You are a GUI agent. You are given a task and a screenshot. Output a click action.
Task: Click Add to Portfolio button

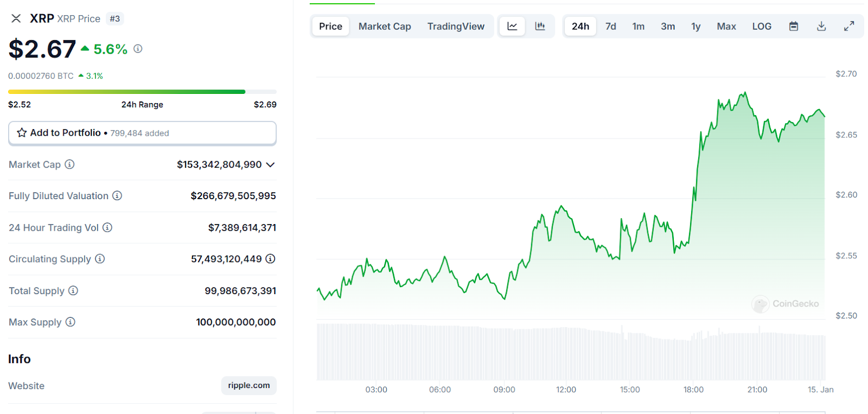(142, 133)
